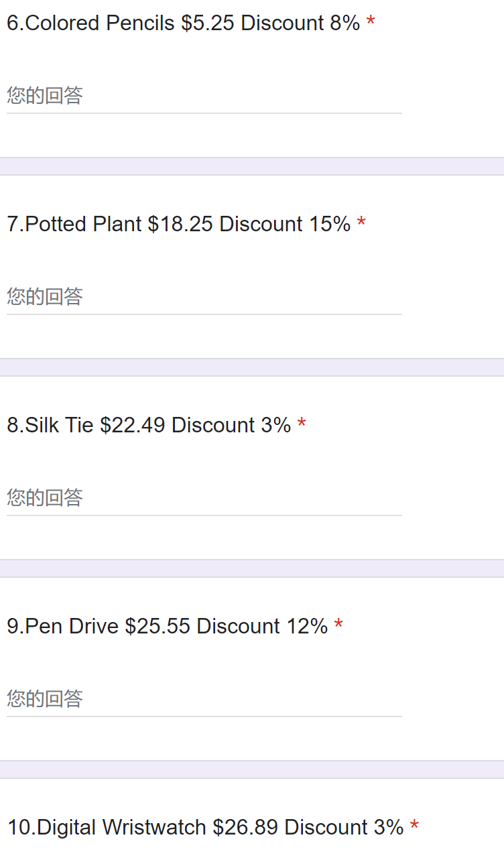
Task: Click the question 6 Colored Pencils title
Action: coord(183,23)
